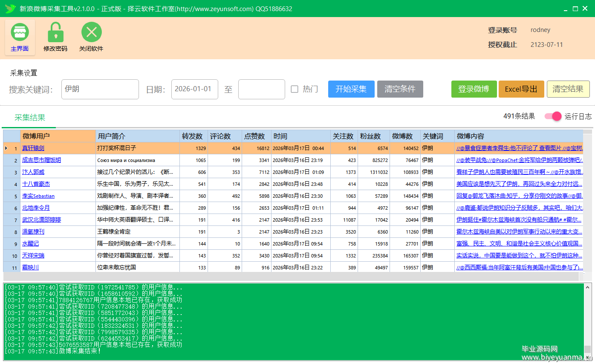The height and width of the screenshot is (364, 595).
Task: Open weibo content link starting 实话实说，中国要是
Action: [x=519, y=256]
